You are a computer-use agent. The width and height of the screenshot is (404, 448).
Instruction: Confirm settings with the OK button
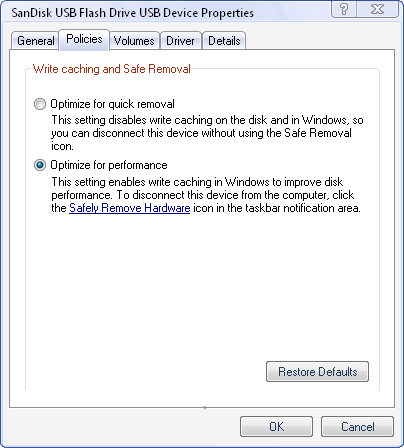pyautogui.click(x=276, y=426)
